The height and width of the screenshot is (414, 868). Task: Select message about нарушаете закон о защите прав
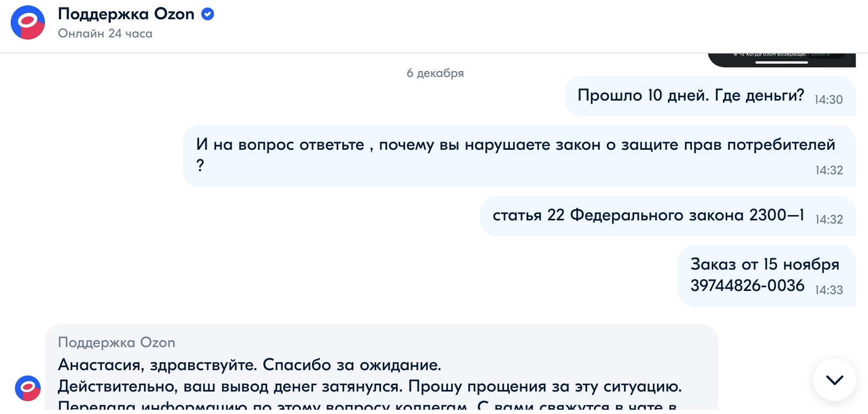pos(520,156)
